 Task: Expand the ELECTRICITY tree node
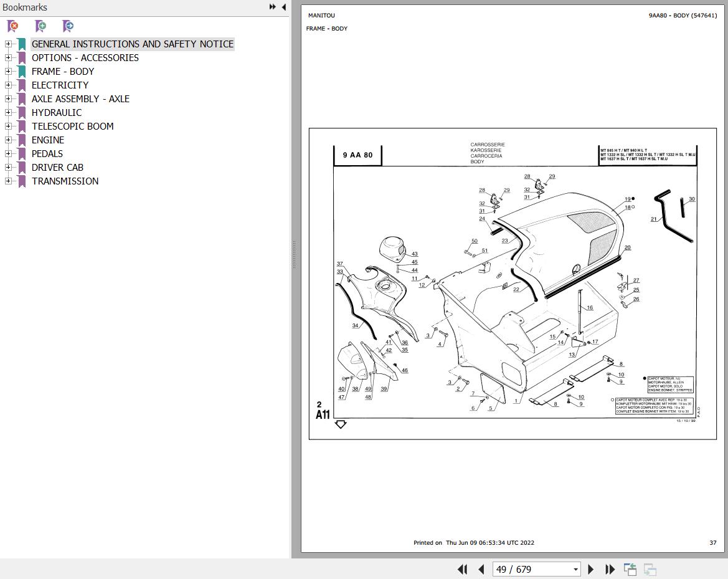(8, 85)
